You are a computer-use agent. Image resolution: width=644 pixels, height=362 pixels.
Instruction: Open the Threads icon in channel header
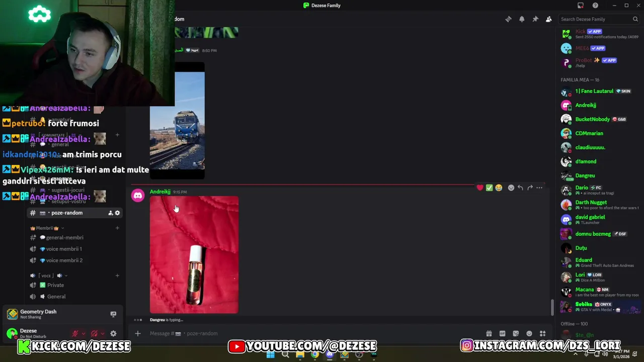508,19
